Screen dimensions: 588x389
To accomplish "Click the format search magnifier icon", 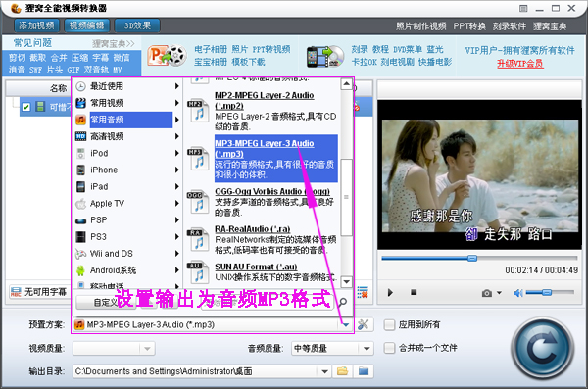I will click(342, 302).
